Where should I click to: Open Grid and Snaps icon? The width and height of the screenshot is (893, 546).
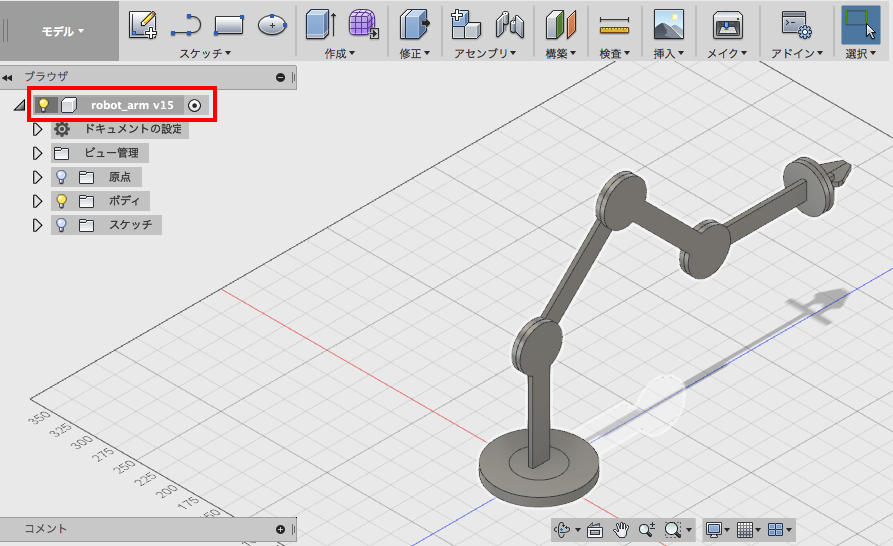point(745,530)
